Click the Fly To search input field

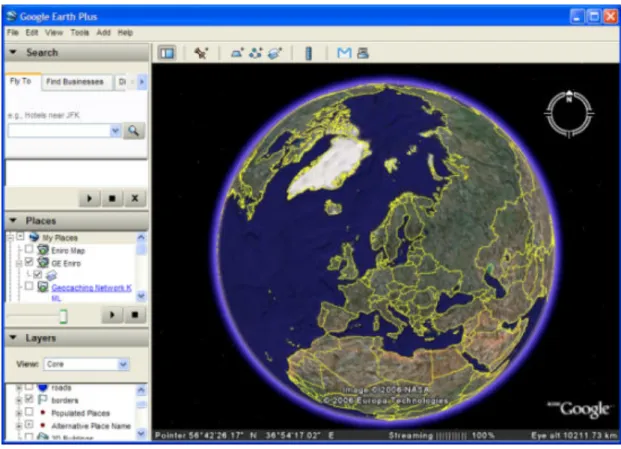(x=59, y=130)
